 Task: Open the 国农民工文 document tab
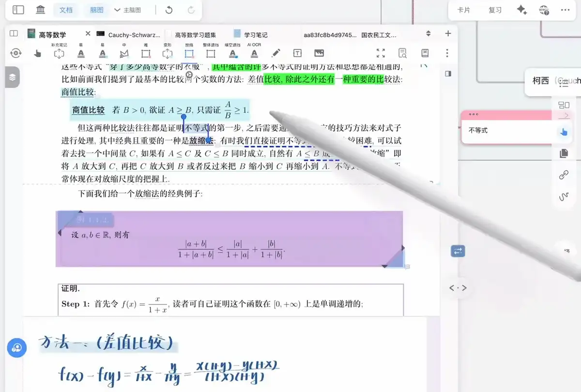(x=379, y=34)
